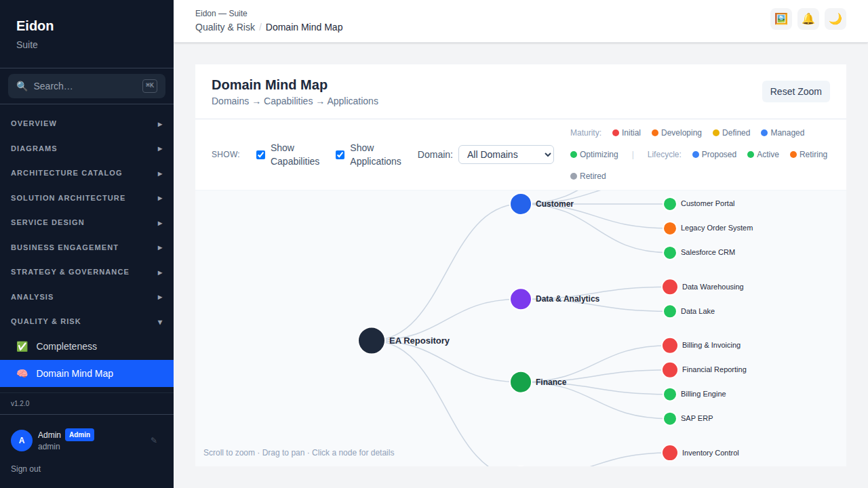Viewport: 868px width, 488px height.
Task: Click the Legacy Order System node circle
Action: [x=670, y=228]
